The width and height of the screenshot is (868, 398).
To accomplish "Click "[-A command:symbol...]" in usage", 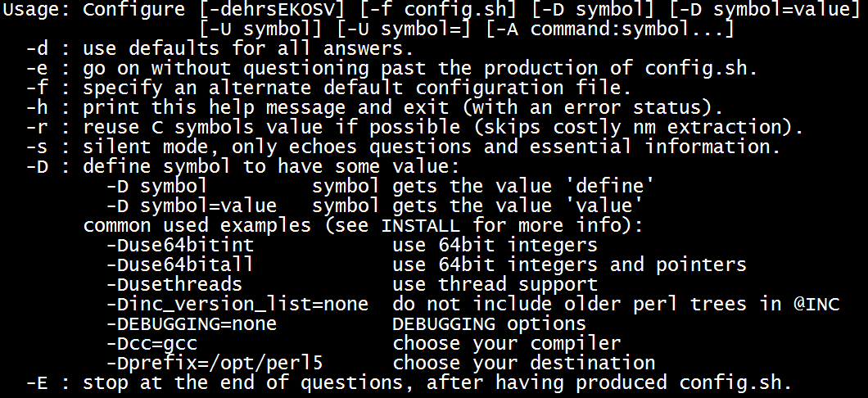I will tap(610, 29).
